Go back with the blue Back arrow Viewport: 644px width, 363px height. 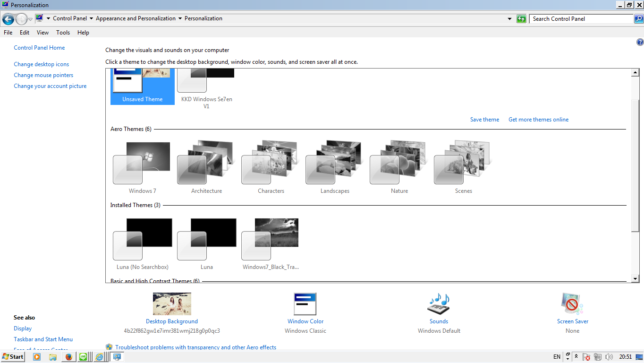8,19
